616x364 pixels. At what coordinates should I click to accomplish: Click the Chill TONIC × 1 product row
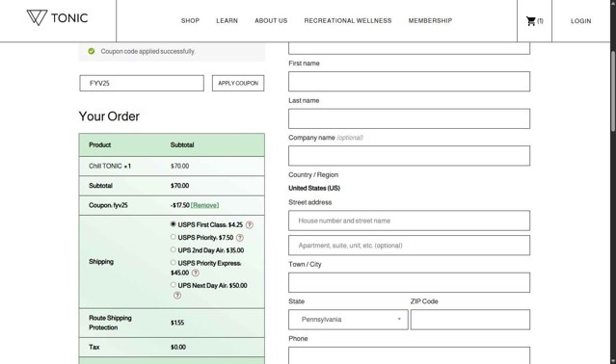point(172,166)
